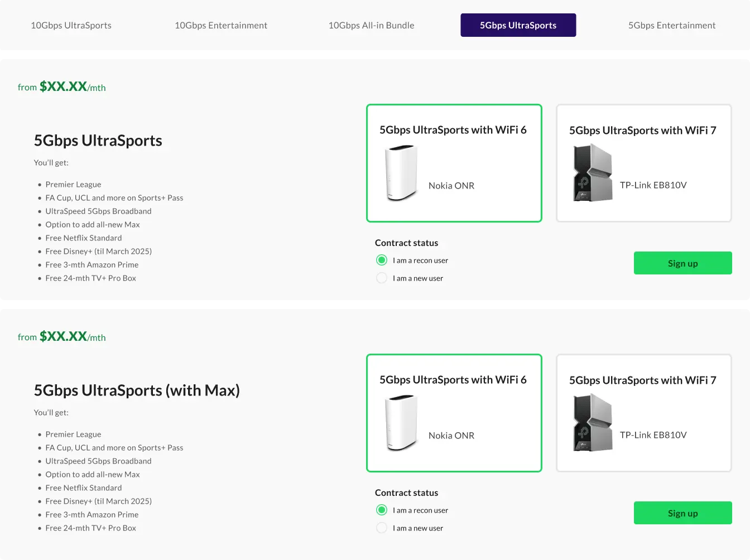Choose the 5Gbps UltraSports with WiFi 7 card in first plan
Image resolution: width=750 pixels, height=560 pixels.
644,163
